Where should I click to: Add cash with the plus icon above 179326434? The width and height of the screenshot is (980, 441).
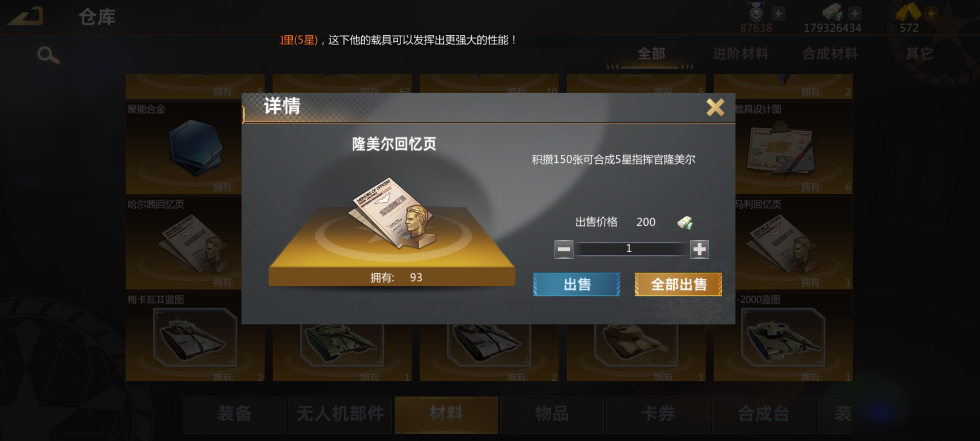pyautogui.click(x=854, y=14)
